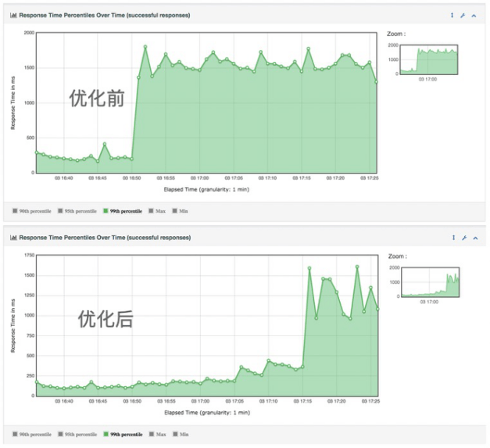The image size is (490, 448).
Task: Click the save-as-PNG icon in top panel
Action: click(x=452, y=15)
